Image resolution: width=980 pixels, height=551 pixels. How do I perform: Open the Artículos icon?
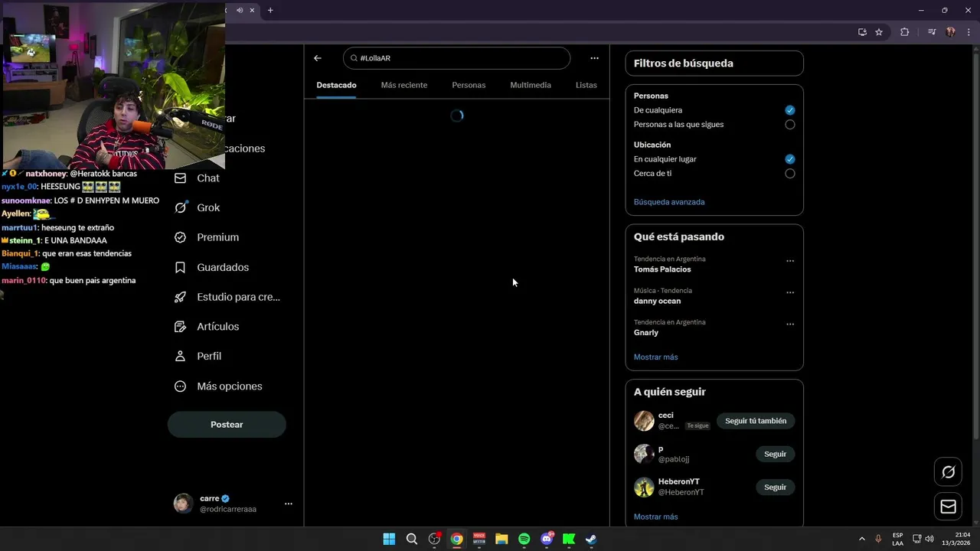[x=180, y=327]
